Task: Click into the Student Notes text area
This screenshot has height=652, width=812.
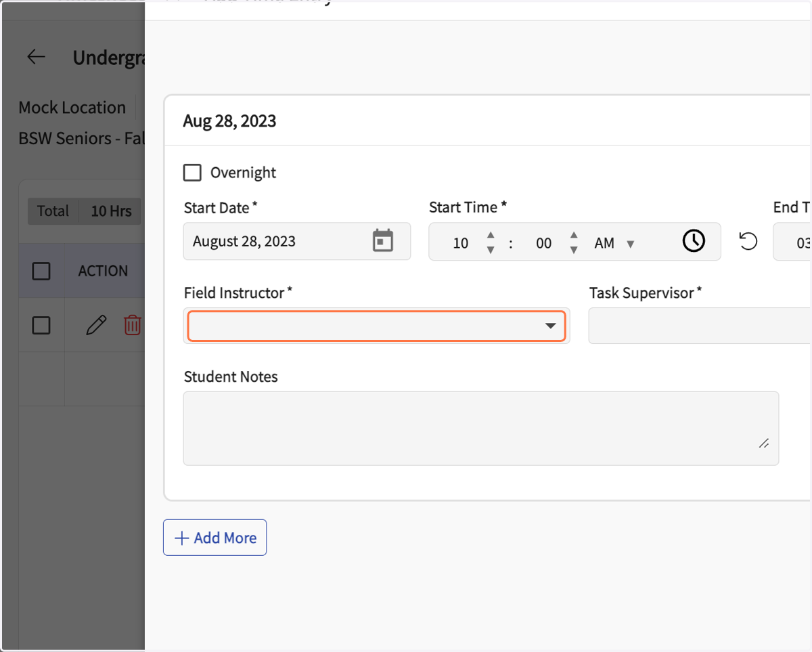Action: pyautogui.click(x=481, y=428)
